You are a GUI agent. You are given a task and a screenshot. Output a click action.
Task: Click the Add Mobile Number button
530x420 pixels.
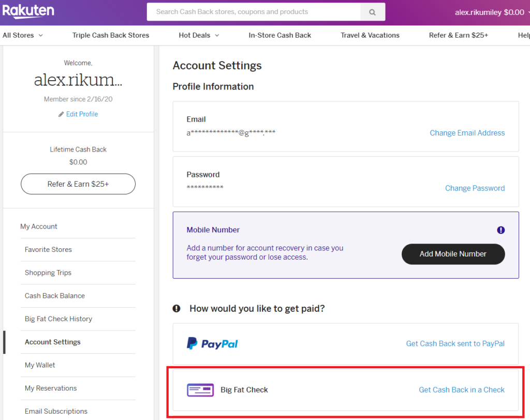click(453, 254)
